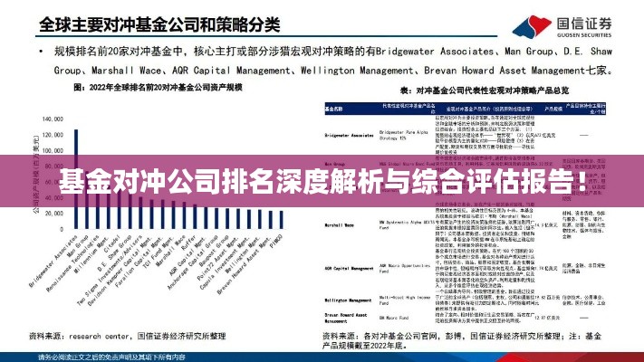Click the Marshall Wace row name in table
644x362 pixels.
coord(339,225)
